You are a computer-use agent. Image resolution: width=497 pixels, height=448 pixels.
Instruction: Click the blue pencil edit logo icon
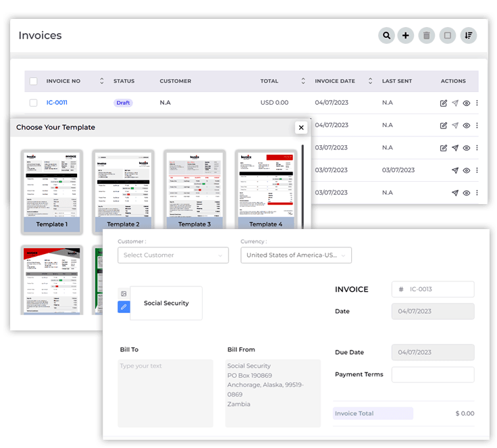(123, 307)
